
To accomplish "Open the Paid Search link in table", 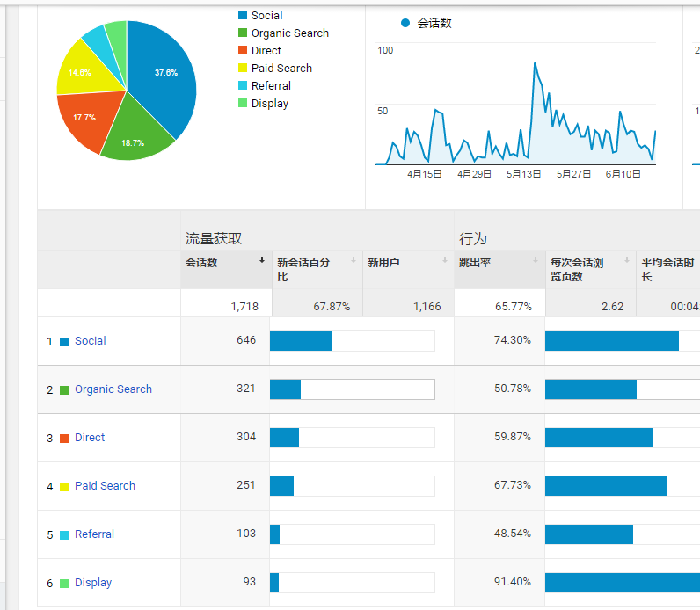I will 105,486.
